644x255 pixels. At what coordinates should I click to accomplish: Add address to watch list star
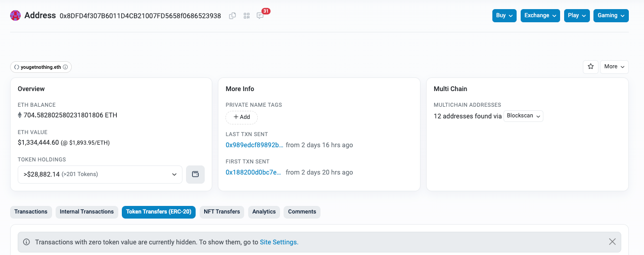pyautogui.click(x=590, y=67)
